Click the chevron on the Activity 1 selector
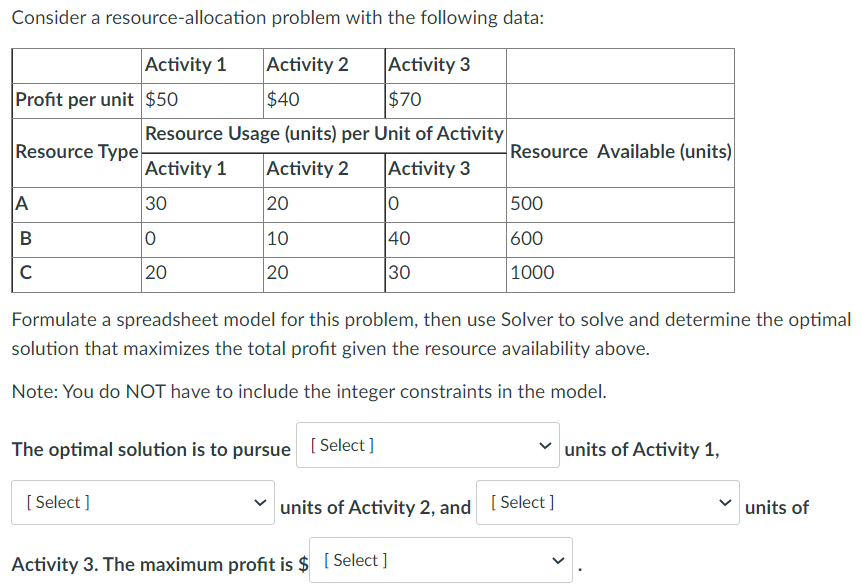The image size is (861, 588). 545,445
